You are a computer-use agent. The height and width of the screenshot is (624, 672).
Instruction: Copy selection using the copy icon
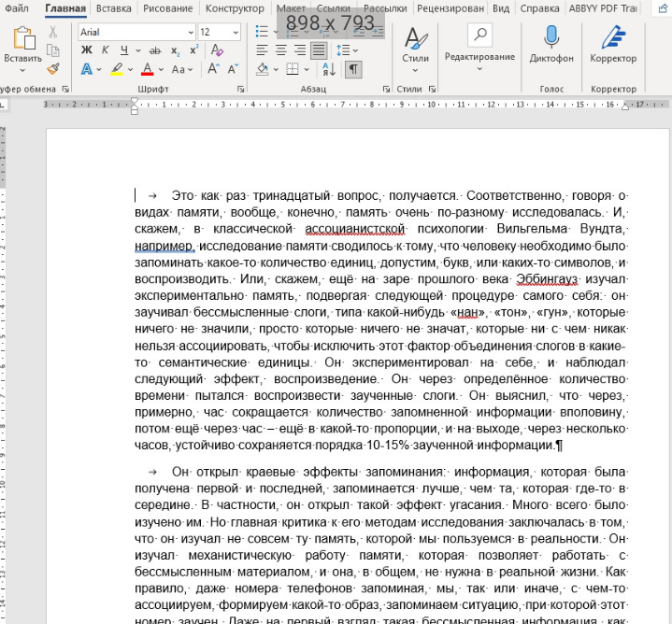pos(52,50)
